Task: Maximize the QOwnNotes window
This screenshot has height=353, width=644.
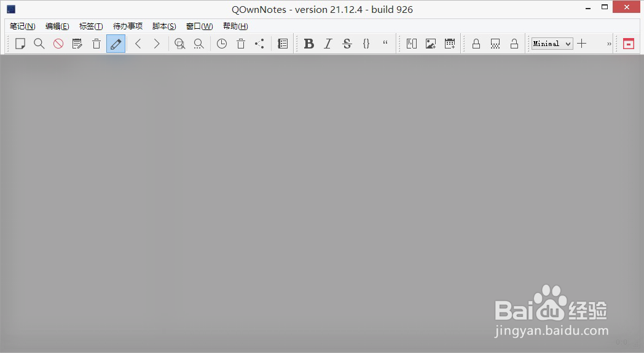Action: point(604,7)
